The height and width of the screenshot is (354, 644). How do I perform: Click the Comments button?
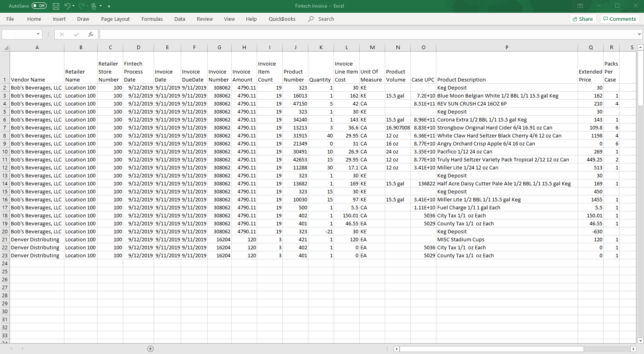pyautogui.click(x=620, y=19)
